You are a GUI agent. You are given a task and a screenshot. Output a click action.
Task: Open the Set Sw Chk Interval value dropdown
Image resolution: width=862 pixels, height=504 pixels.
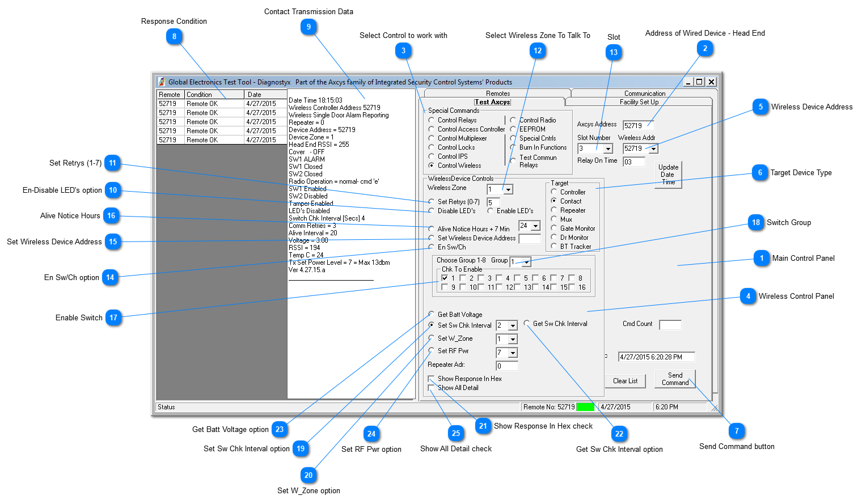[513, 326]
